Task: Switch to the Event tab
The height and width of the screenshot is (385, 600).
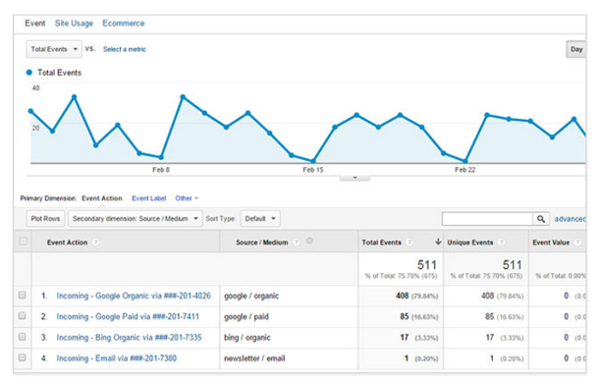Action: tap(35, 23)
